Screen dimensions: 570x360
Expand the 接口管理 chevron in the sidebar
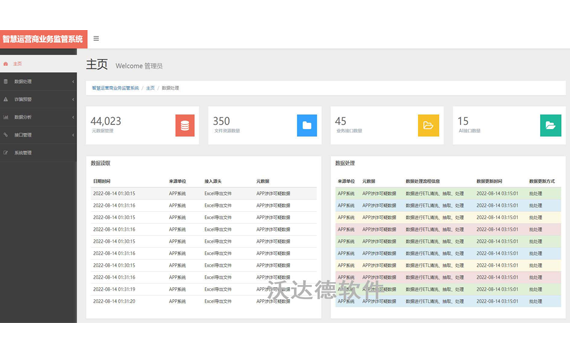[73, 135]
